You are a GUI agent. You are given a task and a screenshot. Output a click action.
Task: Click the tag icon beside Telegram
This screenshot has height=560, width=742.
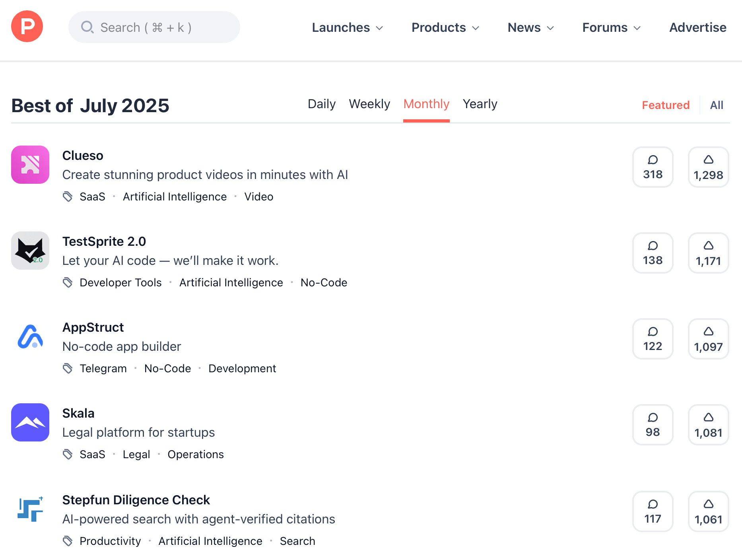pyautogui.click(x=68, y=368)
